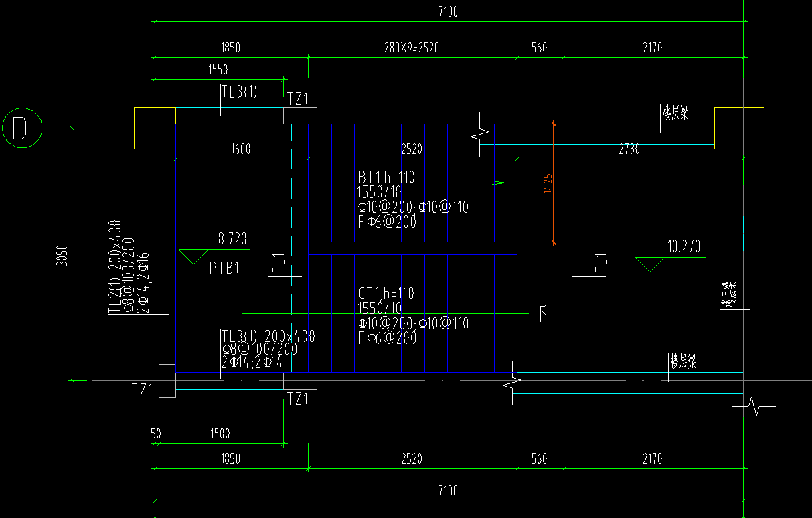
Task: Select the grid axis bubble labeled D
Action: coord(22,128)
